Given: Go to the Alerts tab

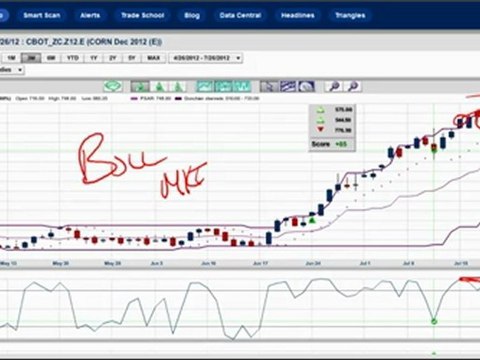Looking at the screenshot, I should pos(90,15).
